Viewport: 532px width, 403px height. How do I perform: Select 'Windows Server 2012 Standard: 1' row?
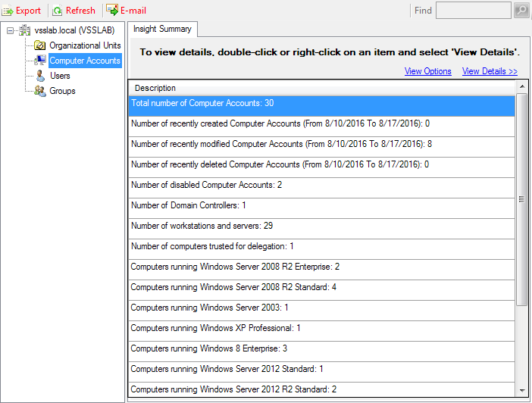pyautogui.click(x=321, y=372)
